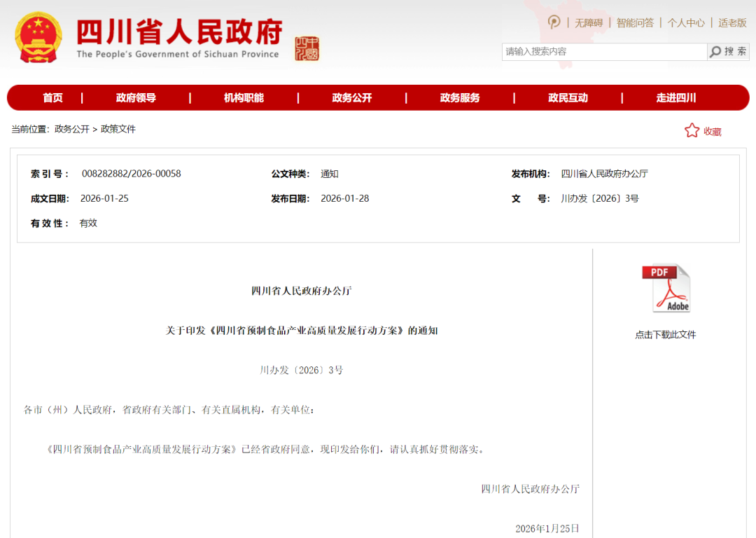Select 机构职能 in the navigation bar
The width and height of the screenshot is (756, 538).
[x=244, y=98]
